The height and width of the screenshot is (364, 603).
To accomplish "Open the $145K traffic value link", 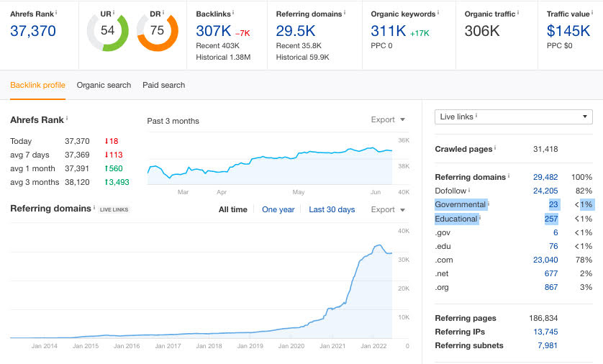I will click(x=568, y=31).
